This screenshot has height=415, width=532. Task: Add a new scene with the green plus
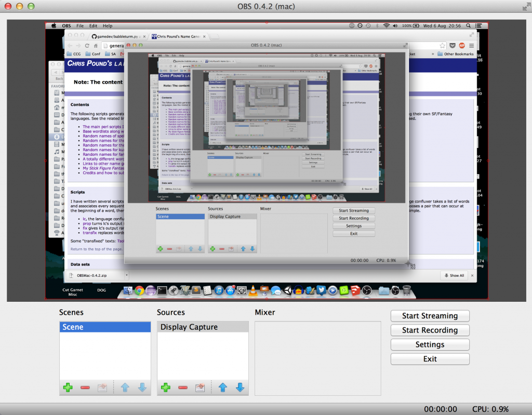(68, 387)
